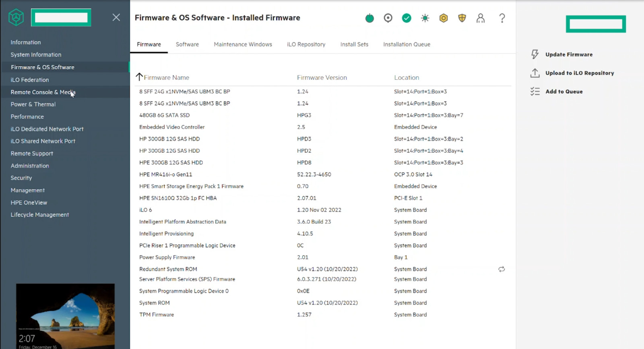Open help via question mark icon
This screenshot has height=349, width=644.
pos(502,18)
